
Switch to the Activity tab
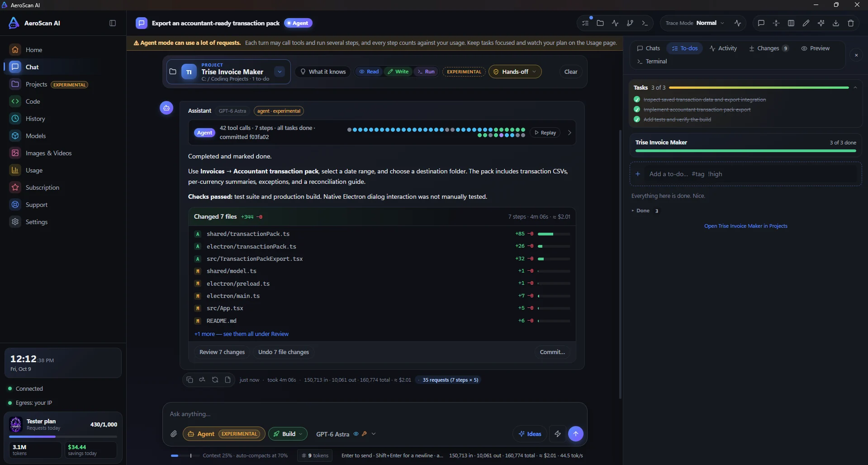(x=723, y=48)
